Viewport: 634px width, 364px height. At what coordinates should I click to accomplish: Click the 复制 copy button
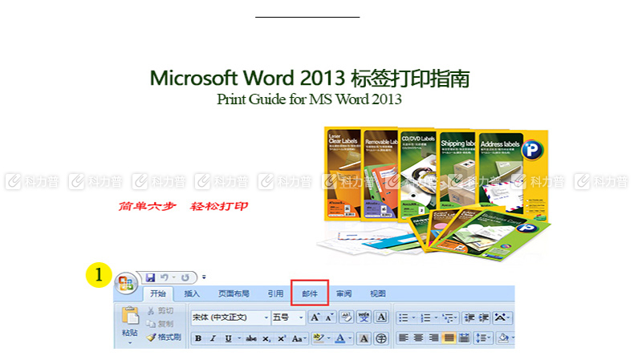[160, 324]
